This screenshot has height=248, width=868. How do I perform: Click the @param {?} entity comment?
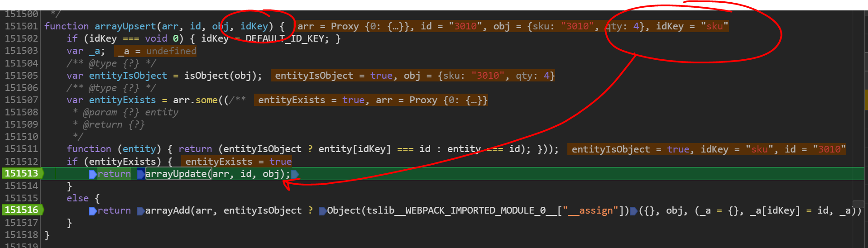pyautogui.click(x=130, y=112)
